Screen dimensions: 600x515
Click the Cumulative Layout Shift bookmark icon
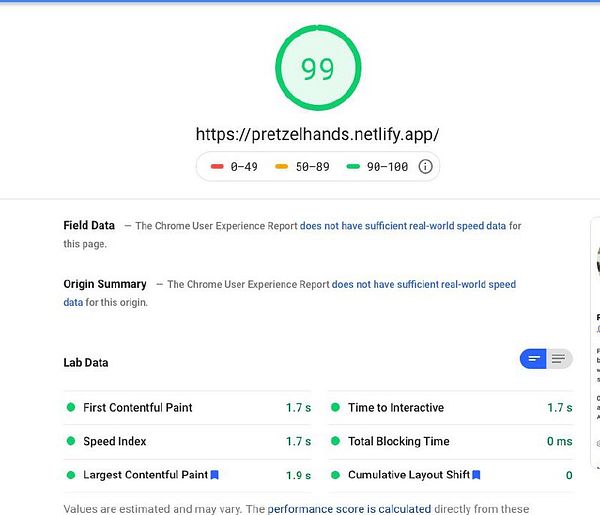(476, 475)
